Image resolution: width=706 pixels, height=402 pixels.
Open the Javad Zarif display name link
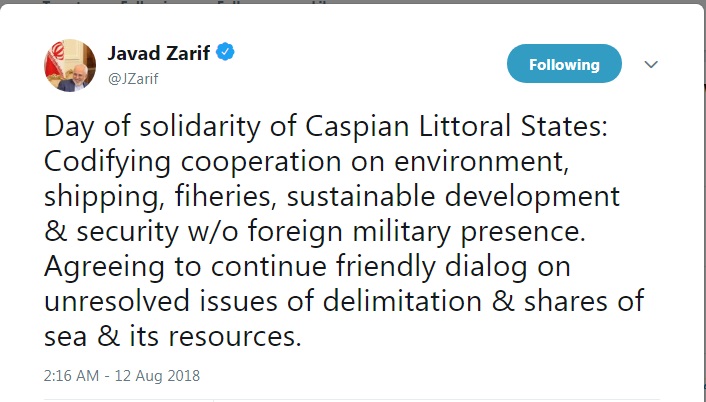pos(158,53)
